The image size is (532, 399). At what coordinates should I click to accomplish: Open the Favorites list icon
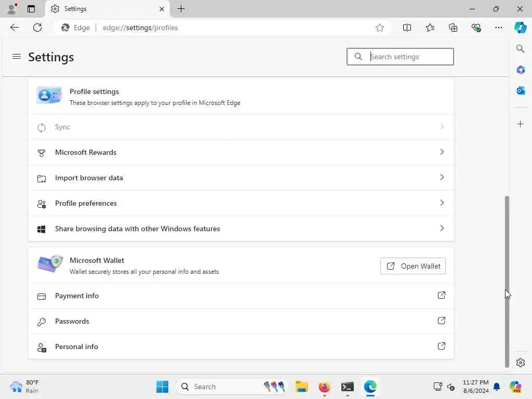pos(430,28)
